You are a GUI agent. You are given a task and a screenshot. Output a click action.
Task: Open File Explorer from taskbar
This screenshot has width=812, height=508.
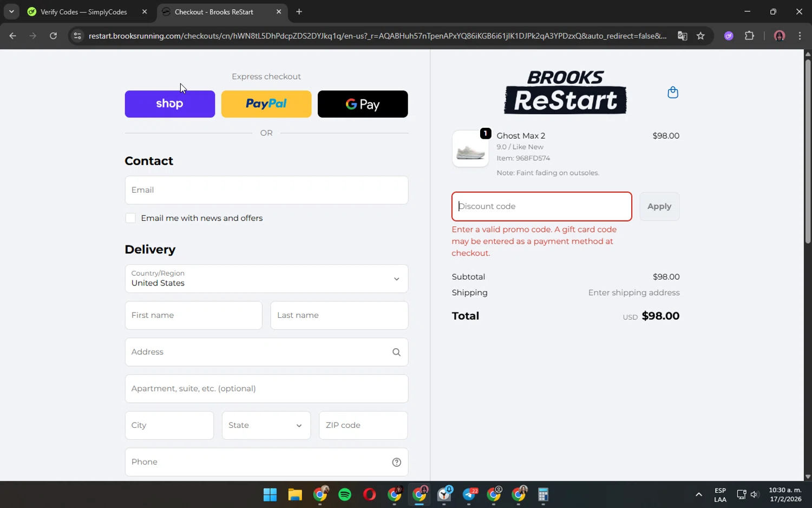pos(294,494)
